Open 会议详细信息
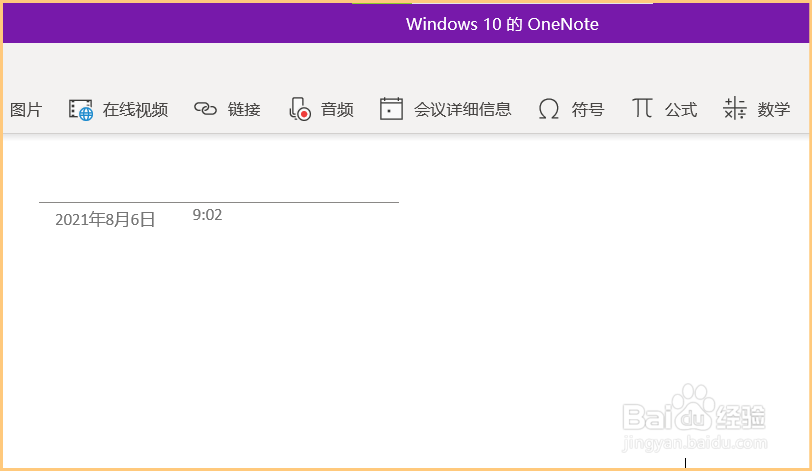This screenshot has height=471, width=812. [462, 109]
